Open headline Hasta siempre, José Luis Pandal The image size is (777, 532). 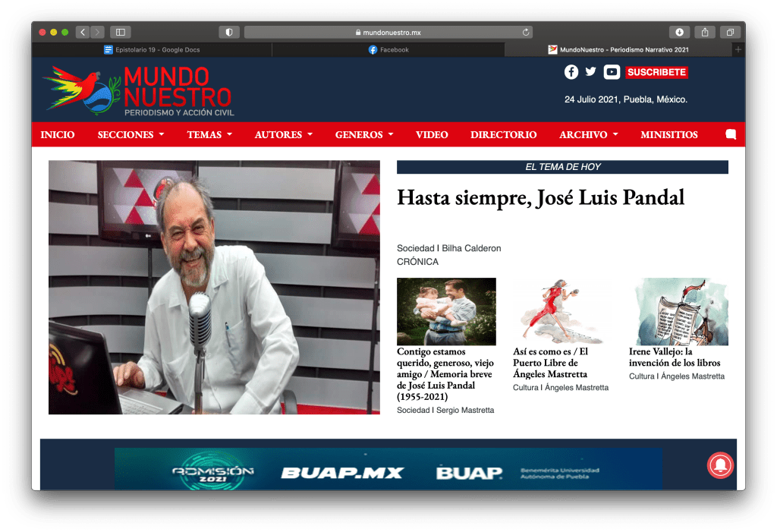tap(540, 197)
